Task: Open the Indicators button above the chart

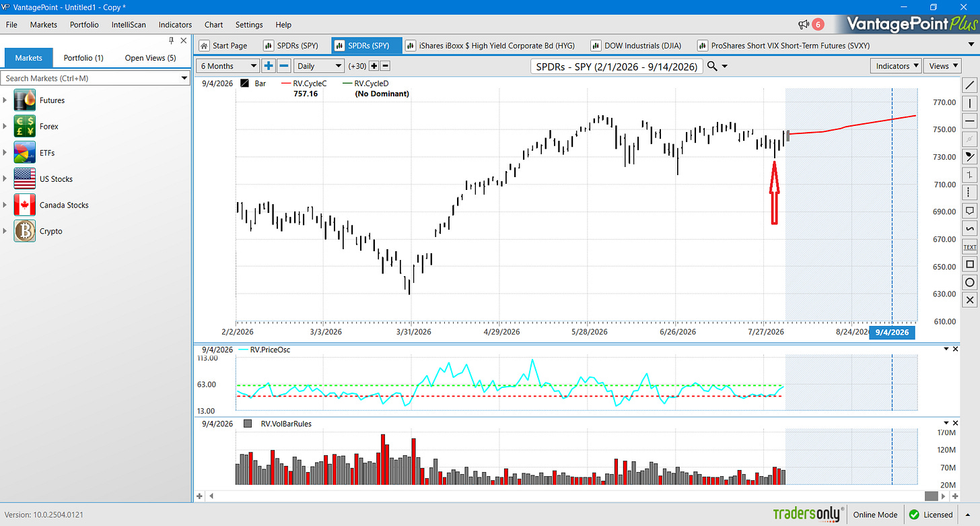Action: point(898,66)
